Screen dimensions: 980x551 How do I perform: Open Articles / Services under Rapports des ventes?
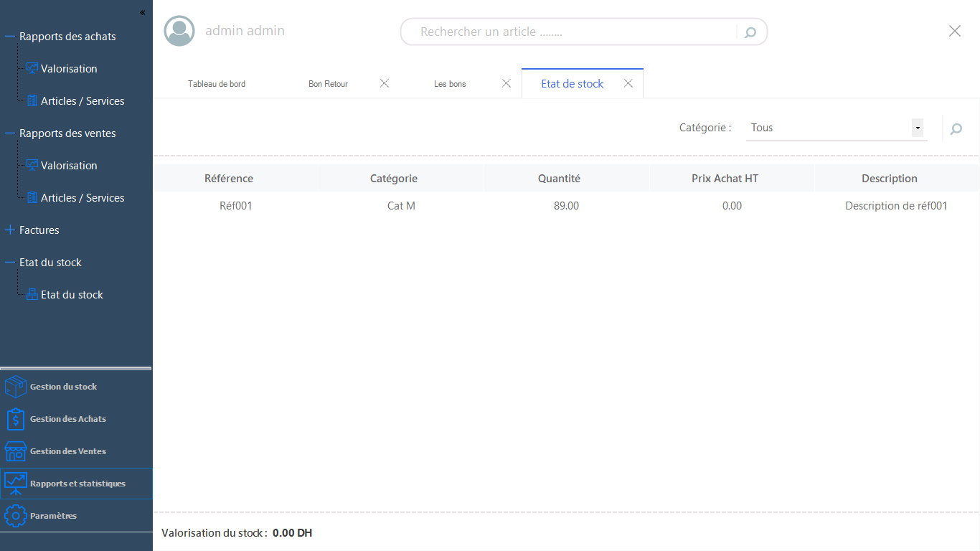click(x=83, y=198)
